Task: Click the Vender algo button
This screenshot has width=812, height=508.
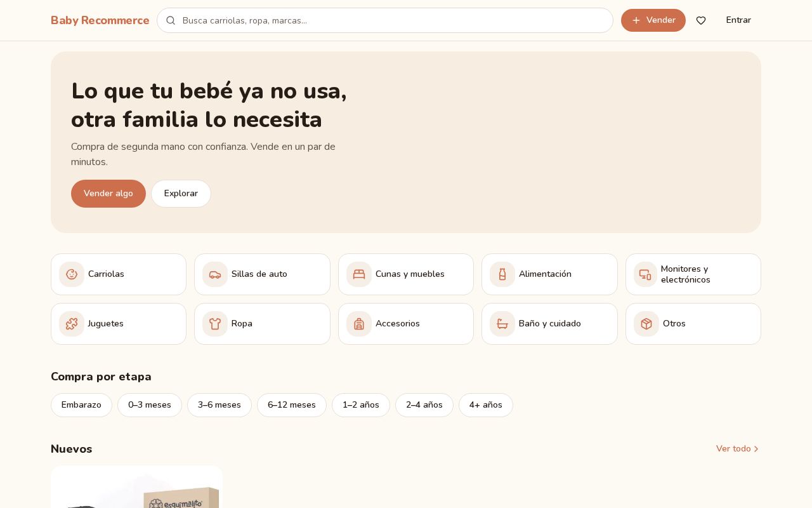Action: coord(108,194)
